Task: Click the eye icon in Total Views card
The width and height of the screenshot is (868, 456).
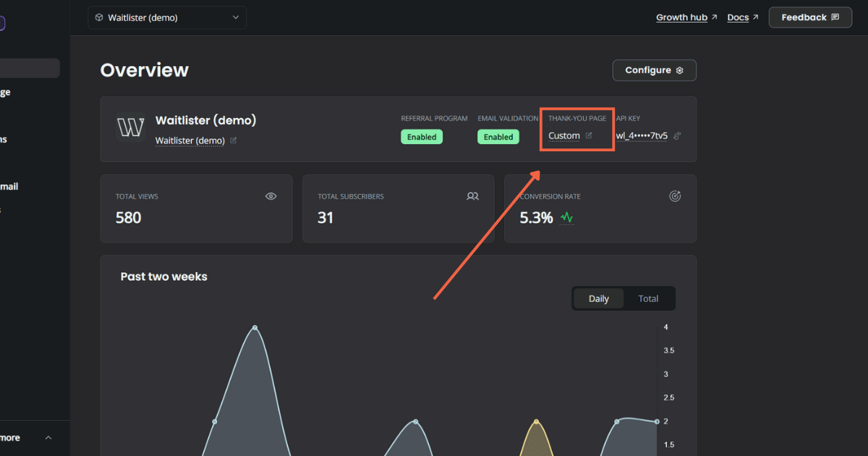Action: tap(271, 196)
